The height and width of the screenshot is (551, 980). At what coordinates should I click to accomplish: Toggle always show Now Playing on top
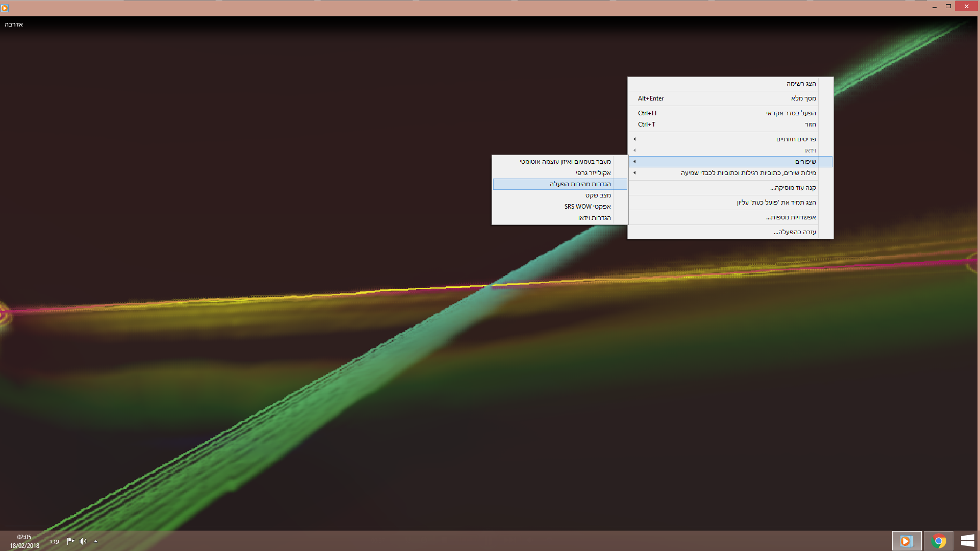pos(776,203)
